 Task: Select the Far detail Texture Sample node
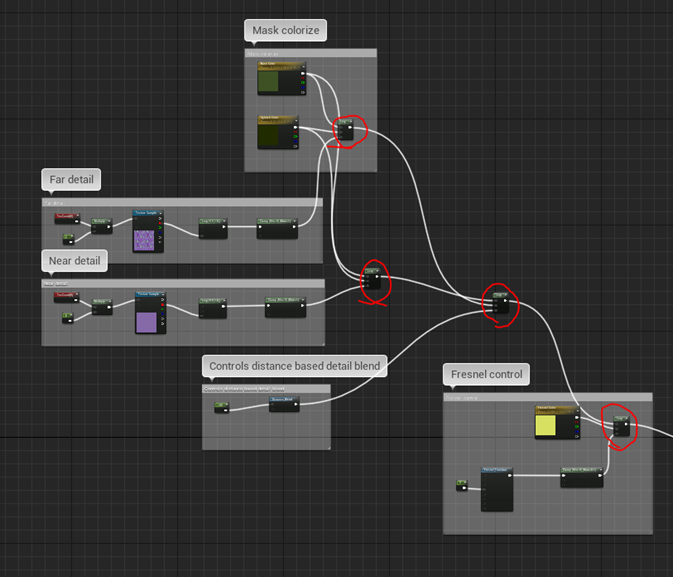[x=148, y=231]
